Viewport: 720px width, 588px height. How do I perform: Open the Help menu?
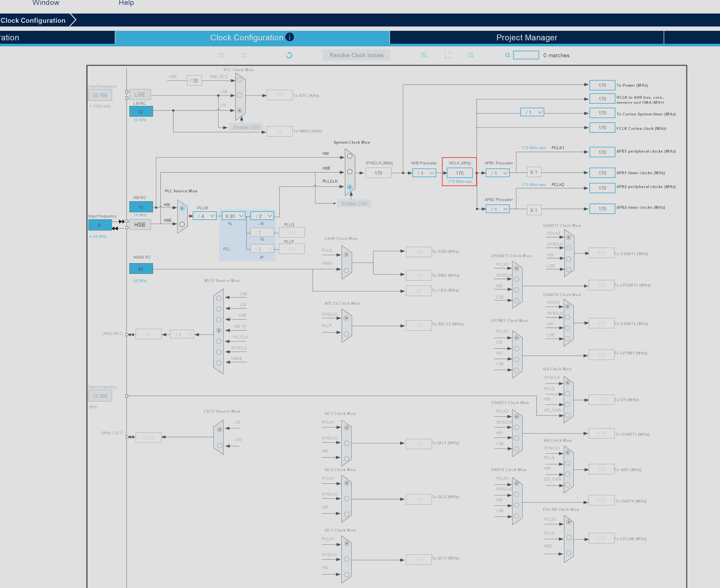[126, 3]
